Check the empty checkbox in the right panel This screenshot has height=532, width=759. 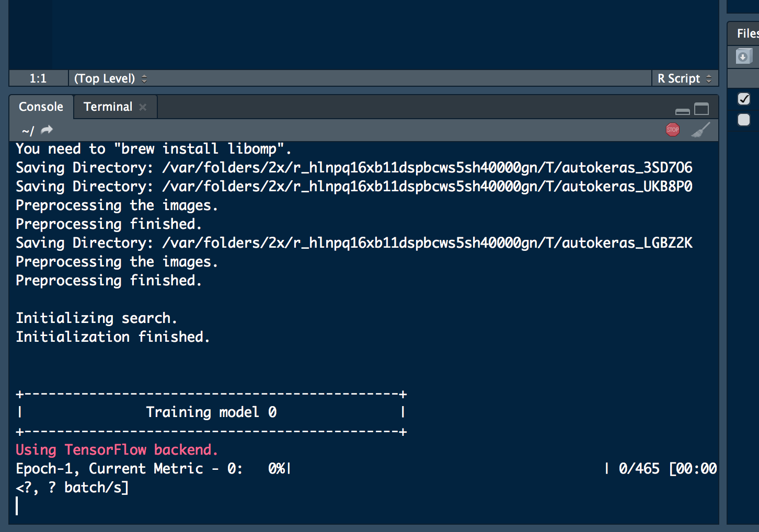tap(744, 120)
